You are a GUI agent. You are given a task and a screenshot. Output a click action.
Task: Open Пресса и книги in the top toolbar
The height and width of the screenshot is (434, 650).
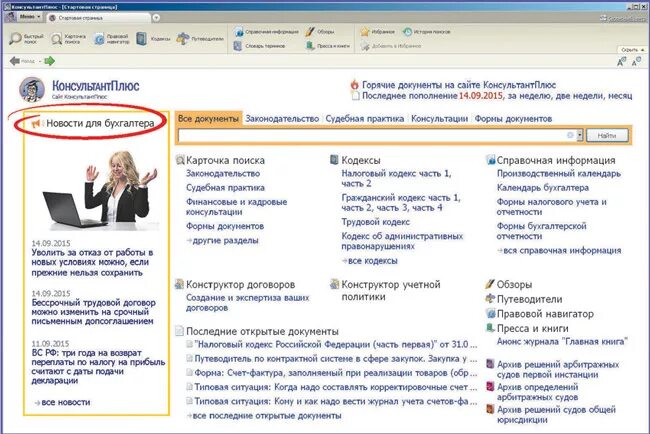[327, 46]
